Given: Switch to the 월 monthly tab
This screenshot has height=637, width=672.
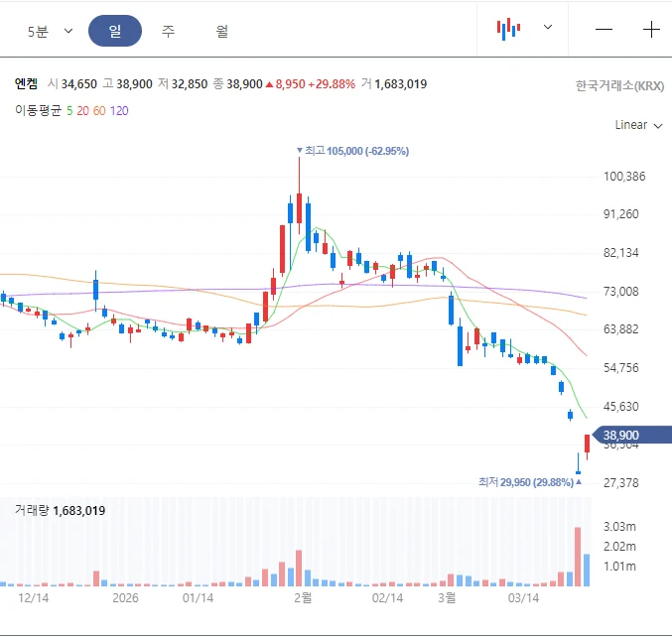Looking at the screenshot, I should coord(222,31).
